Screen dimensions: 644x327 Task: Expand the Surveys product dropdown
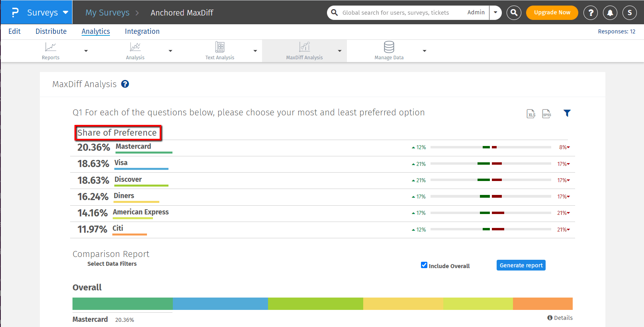pyautogui.click(x=66, y=12)
